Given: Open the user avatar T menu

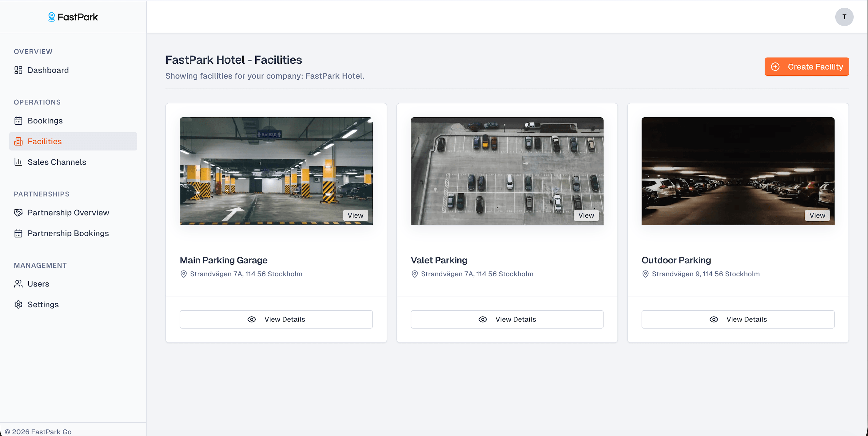Looking at the screenshot, I should (844, 17).
